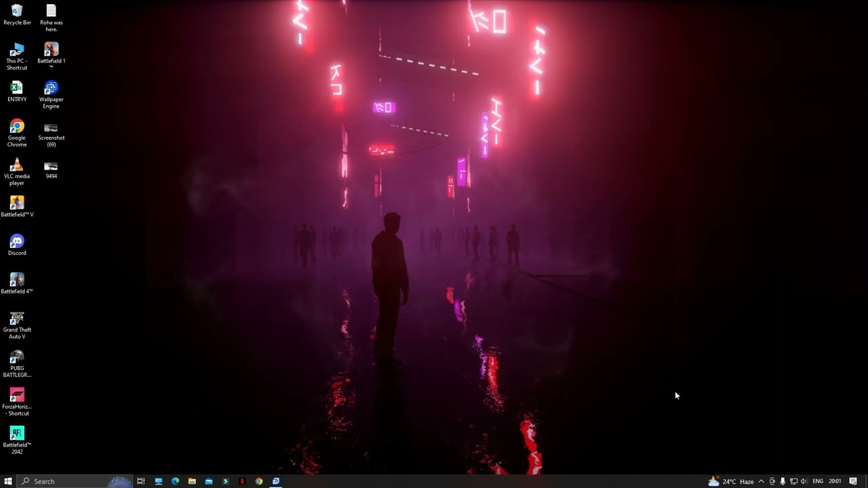
Task: Open Google Chrome from the taskbar
Action: point(259,481)
